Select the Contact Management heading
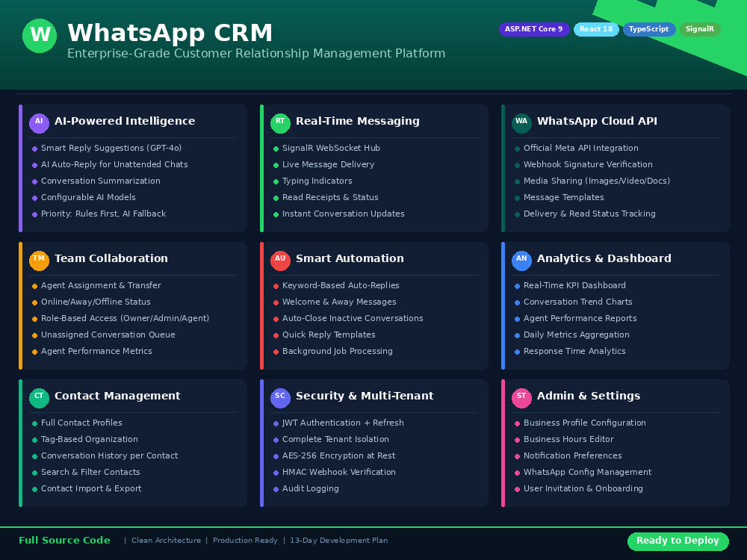The width and height of the screenshot is (747, 560). [117, 396]
